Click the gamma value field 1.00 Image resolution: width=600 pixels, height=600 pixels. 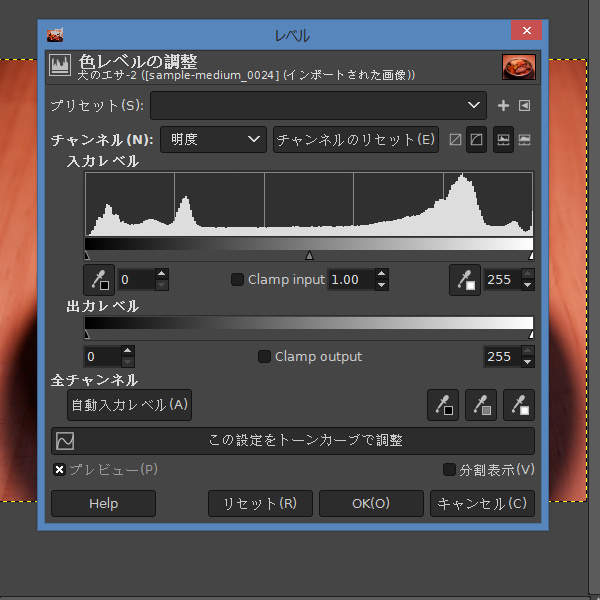tap(351, 280)
